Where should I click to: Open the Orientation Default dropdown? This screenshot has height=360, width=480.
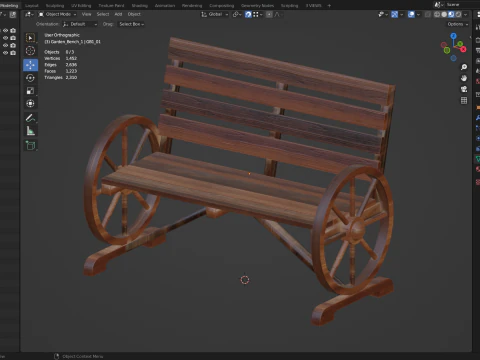(x=80, y=24)
